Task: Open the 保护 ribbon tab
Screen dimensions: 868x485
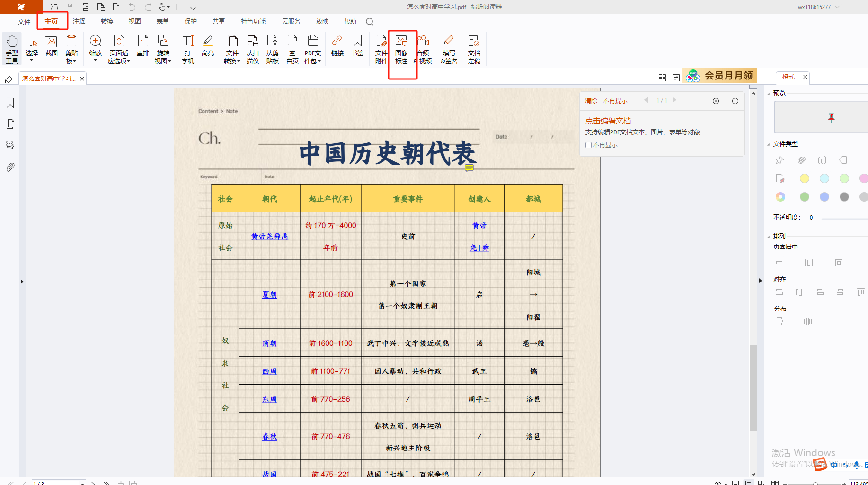Action: [191, 21]
